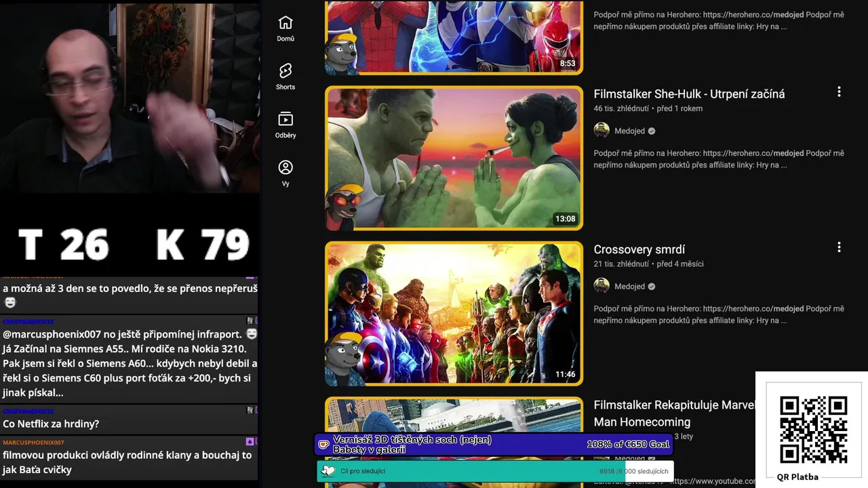Image resolution: width=868 pixels, height=488 pixels.
Task: Click the 108% of €650 Goal bar
Action: coord(494,445)
